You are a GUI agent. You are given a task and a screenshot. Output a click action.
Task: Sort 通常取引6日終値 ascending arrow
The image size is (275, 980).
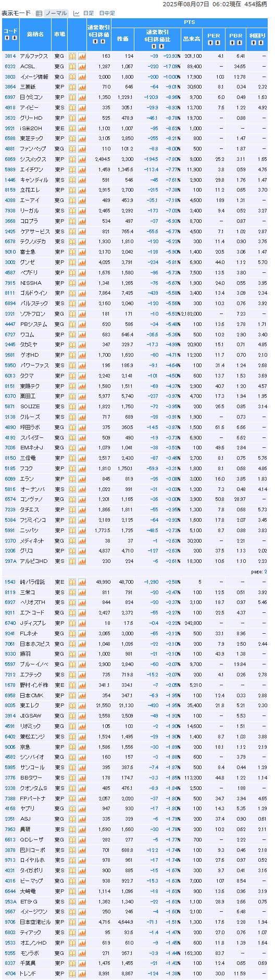[95, 41]
